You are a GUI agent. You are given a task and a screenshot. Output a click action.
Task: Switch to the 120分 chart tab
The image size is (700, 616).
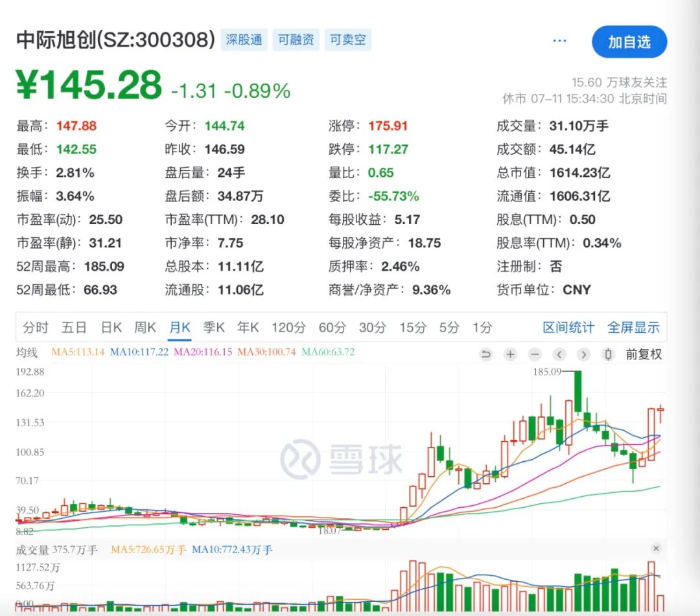click(x=288, y=327)
